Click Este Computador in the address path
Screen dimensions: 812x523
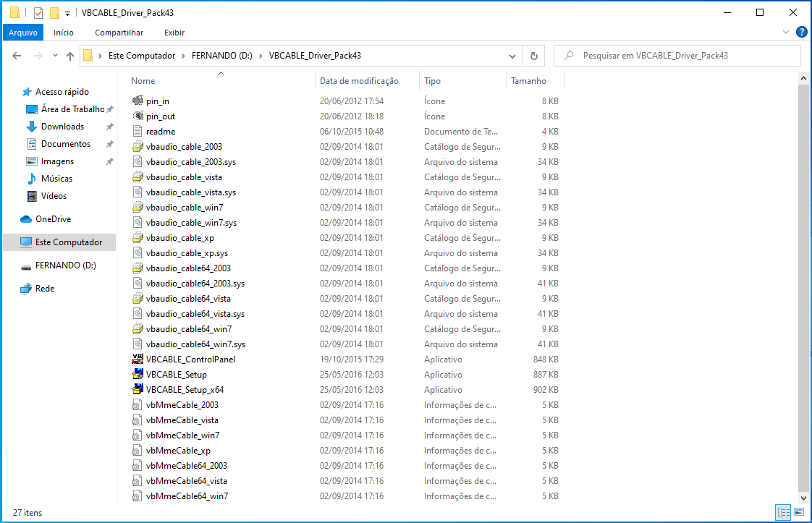click(142, 56)
